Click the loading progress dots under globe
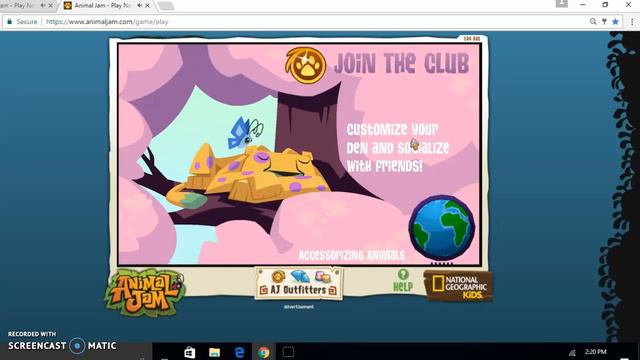This screenshot has width=640, height=360. [442, 264]
